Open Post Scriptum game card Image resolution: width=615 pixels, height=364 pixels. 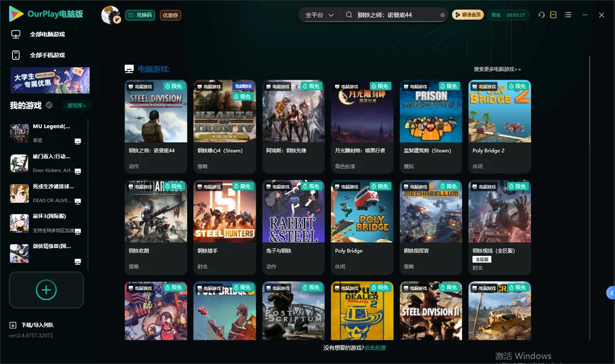tap(293, 311)
